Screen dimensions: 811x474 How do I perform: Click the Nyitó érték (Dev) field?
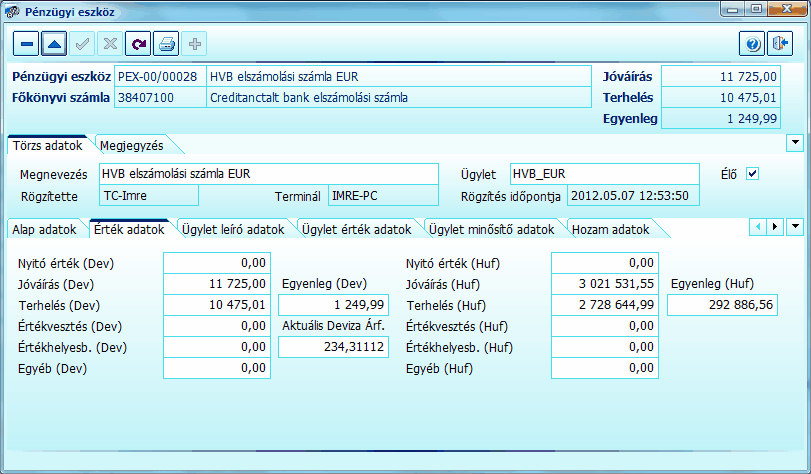[217, 263]
